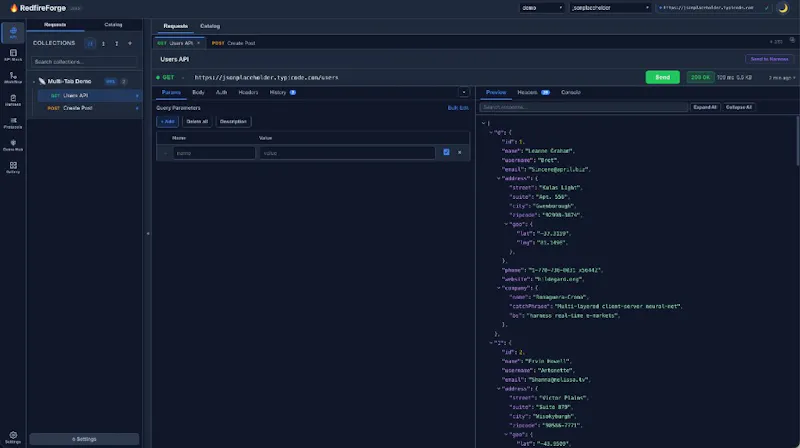Switch to the Auth tab
The width and height of the screenshot is (800, 448).
(221, 92)
